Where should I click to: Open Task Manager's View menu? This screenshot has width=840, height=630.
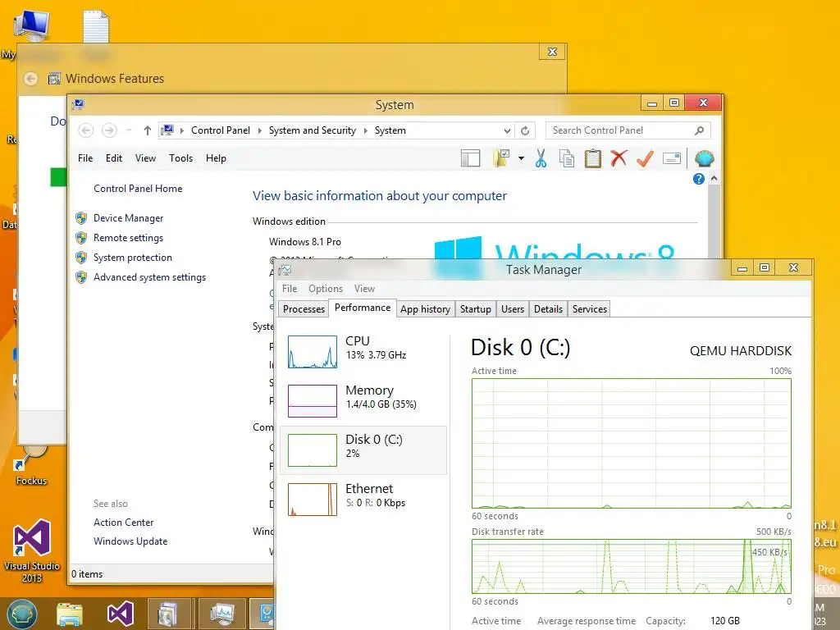[364, 289]
